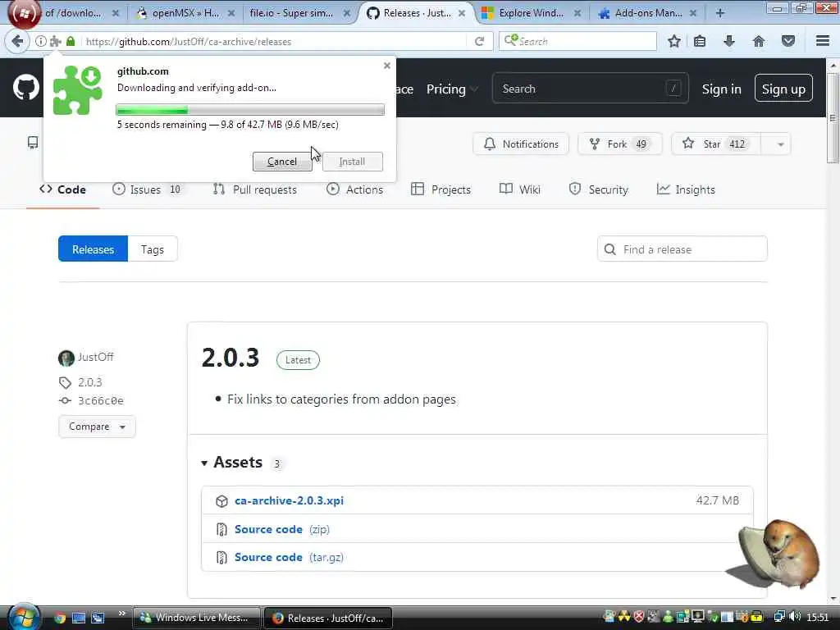This screenshot has height=630, width=840.
Task: Open the Star options dropdown arrow
Action: 780,144
